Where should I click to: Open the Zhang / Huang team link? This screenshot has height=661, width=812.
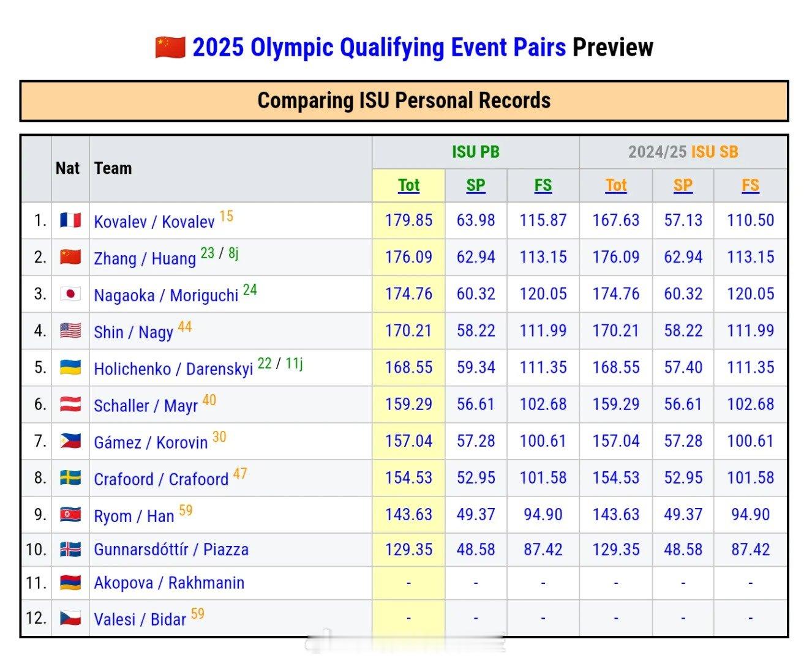click(145, 258)
